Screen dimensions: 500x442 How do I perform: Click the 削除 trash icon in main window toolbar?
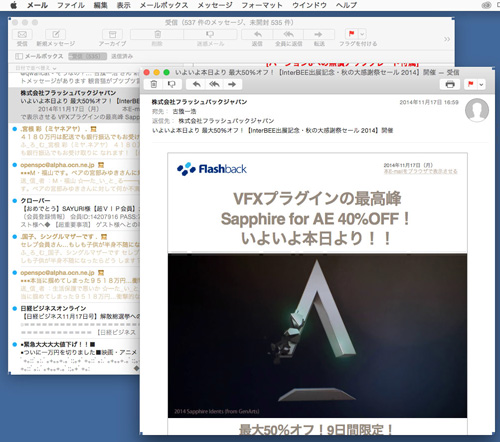[157, 34]
